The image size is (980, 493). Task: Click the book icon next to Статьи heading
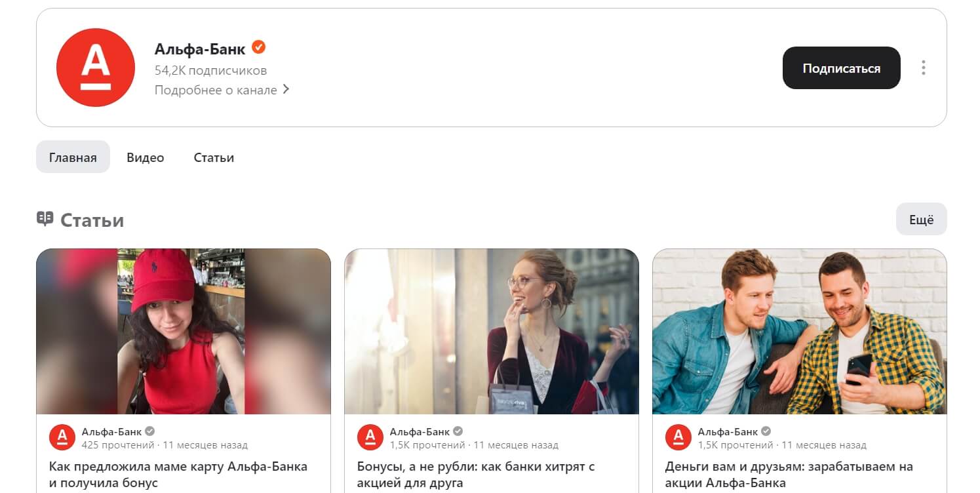tap(45, 218)
